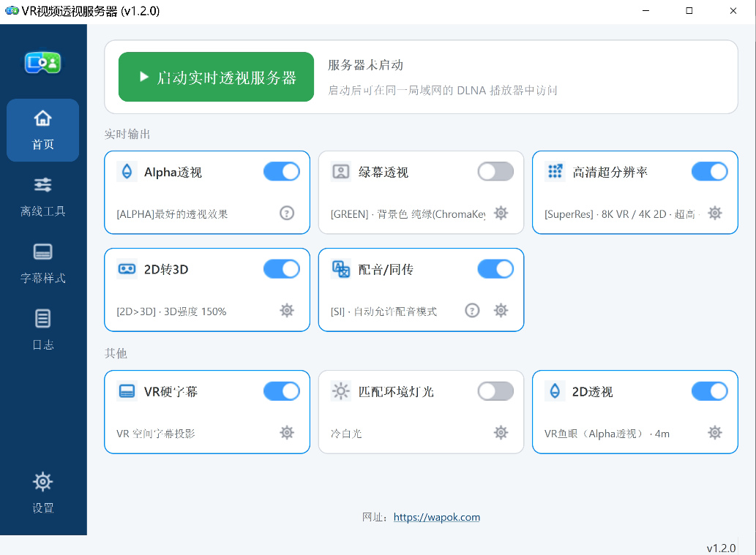756x555 pixels.
Task: Click help icon on Alpha透视 card
Action: (x=287, y=213)
